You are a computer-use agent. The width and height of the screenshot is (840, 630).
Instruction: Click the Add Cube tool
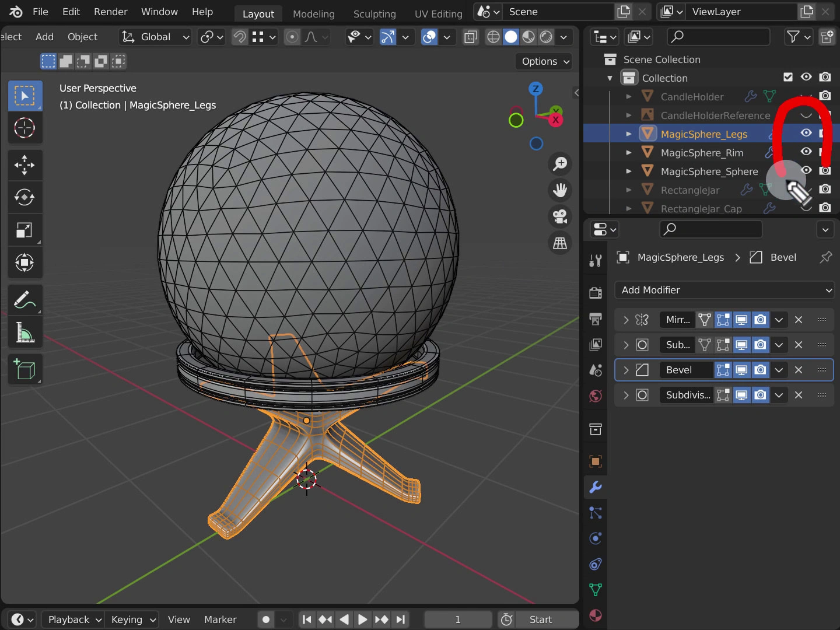tap(24, 370)
